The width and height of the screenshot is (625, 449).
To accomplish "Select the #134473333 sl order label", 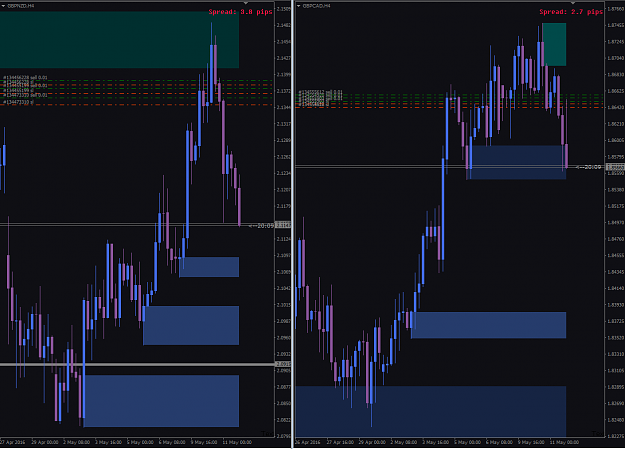I will tap(18, 102).
